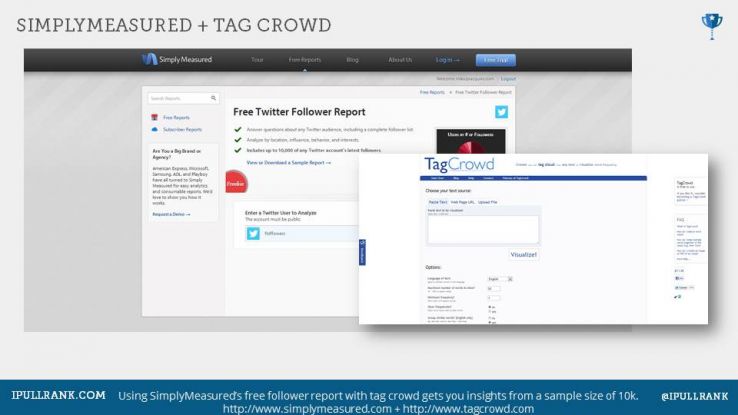Click the search magnifier in Search Reports box
Image resolution: width=738 pixels, height=415 pixels.
point(213,98)
